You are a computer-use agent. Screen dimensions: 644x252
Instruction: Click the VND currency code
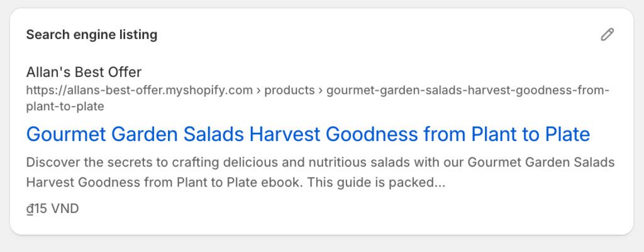[x=65, y=209]
